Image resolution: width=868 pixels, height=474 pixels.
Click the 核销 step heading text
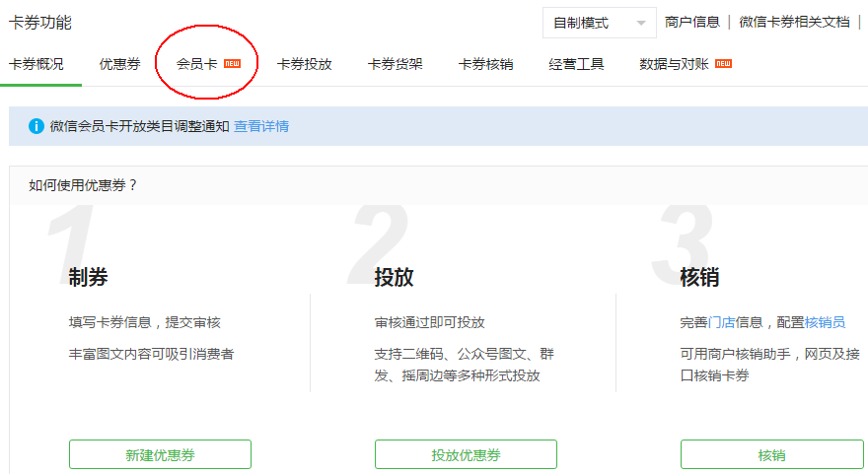[x=699, y=277]
